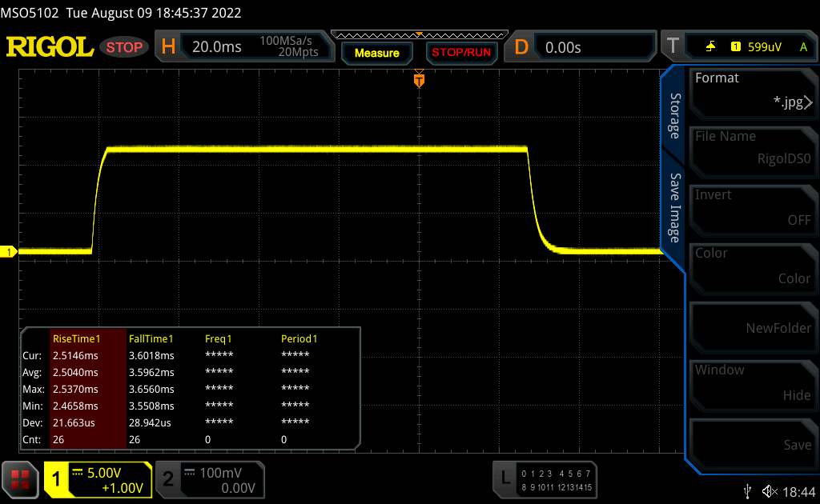Viewport: 820px width, 504px height.
Task: Click the RIGOL logo in the header
Action: pos(50,47)
